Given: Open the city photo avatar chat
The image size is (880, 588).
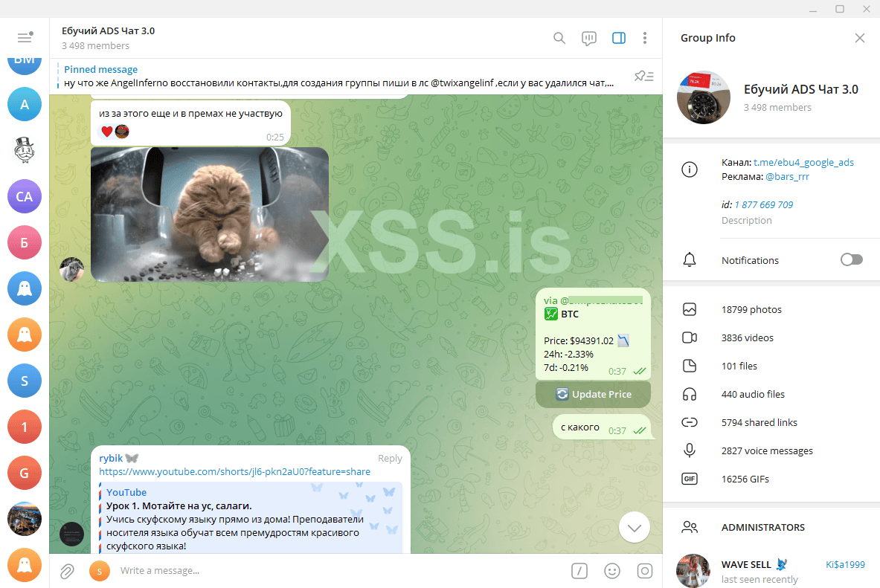Looking at the screenshot, I should point(24,519).
